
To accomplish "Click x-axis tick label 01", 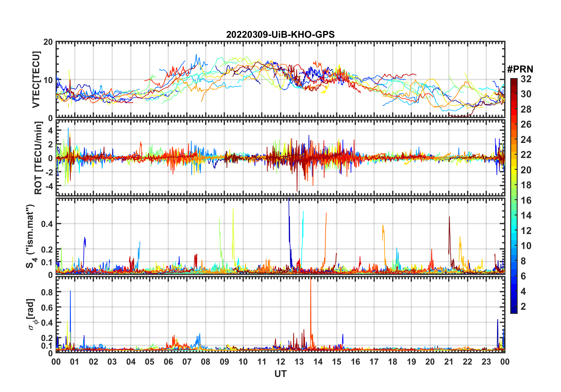I will tap(75, 362).
